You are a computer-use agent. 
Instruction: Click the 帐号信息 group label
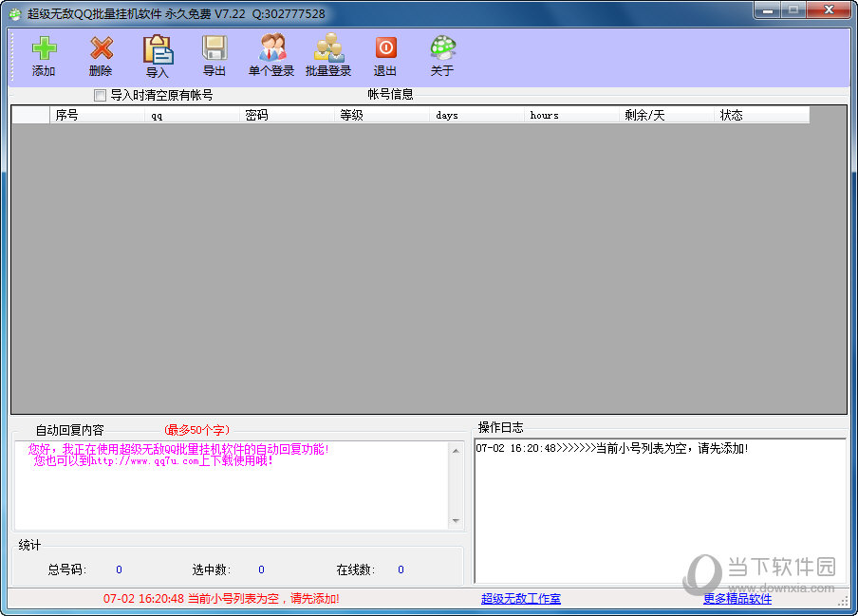[x=390, y=95]
